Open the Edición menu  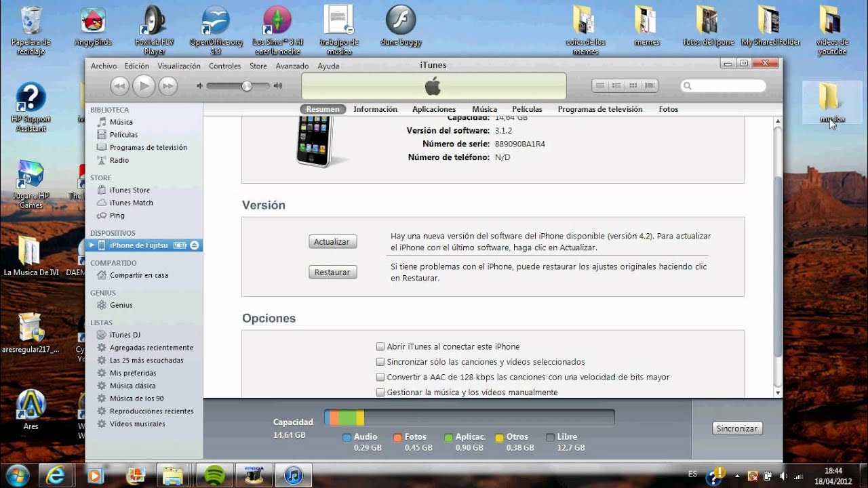point(136,66)
